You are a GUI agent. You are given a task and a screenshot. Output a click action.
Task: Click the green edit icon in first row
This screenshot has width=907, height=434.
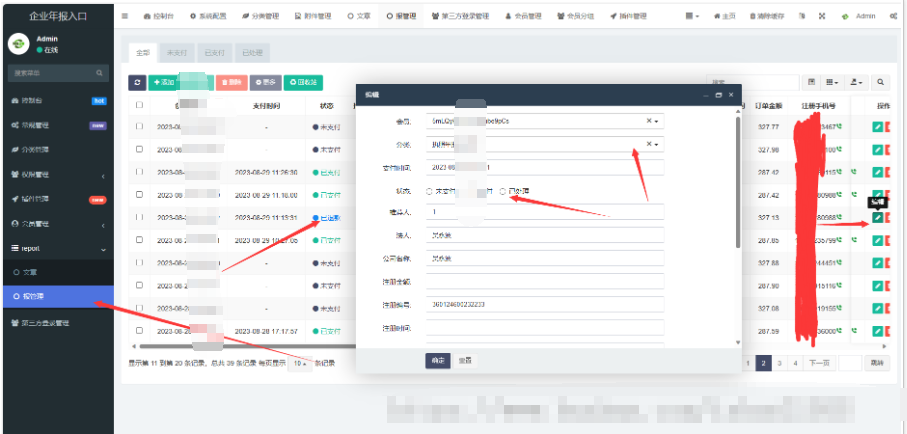(877, 127)
